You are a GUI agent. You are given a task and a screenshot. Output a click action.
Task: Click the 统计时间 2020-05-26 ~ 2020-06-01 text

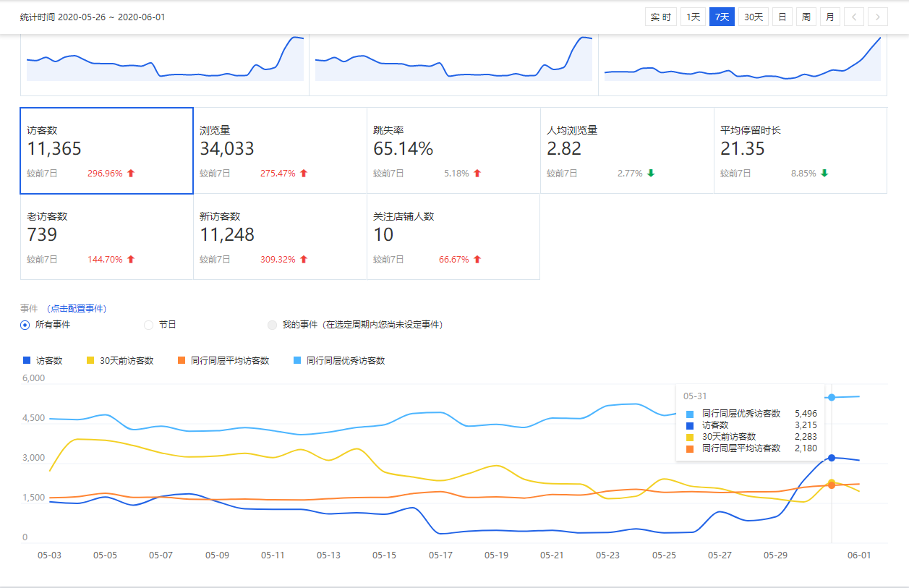click(93, 17)
